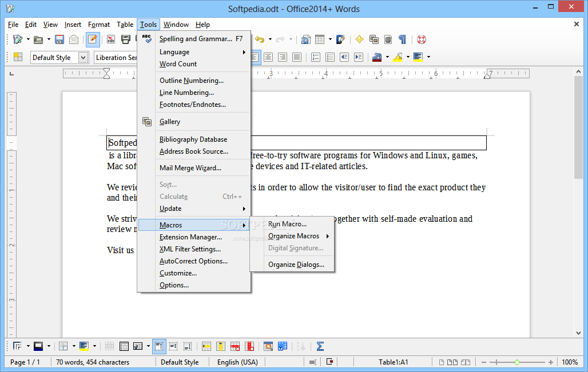Apply justified alignment

coord(297,57)
